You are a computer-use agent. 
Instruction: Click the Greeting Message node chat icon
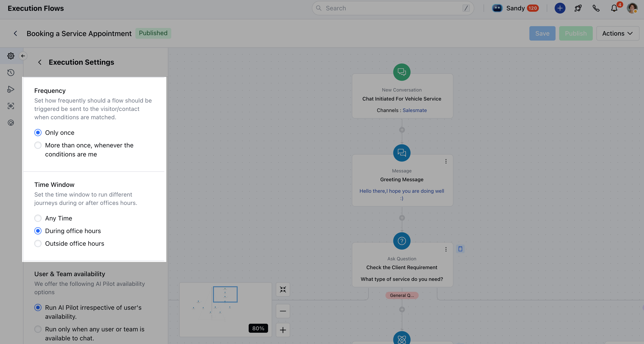pos(402,153)
